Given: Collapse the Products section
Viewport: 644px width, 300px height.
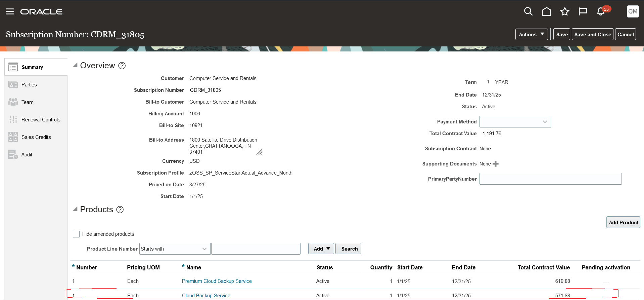Looking at the screenshot, I should tap(75, 209).
